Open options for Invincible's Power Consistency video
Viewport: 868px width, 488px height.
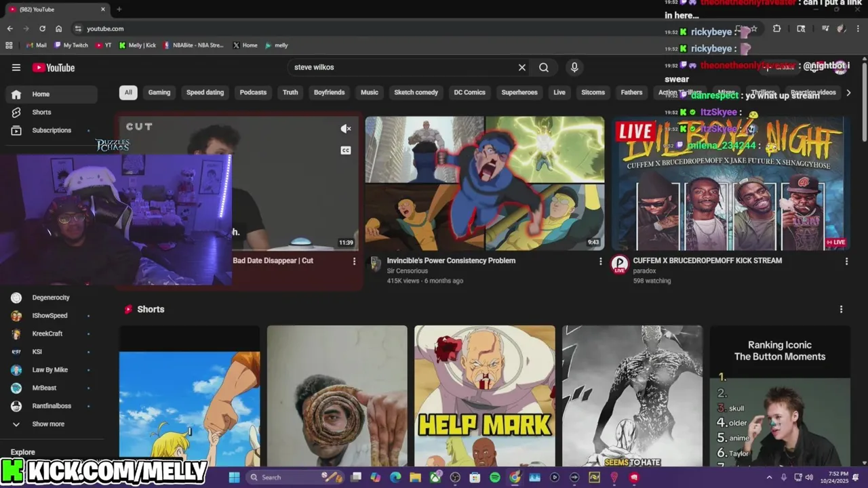coord(600,261)
